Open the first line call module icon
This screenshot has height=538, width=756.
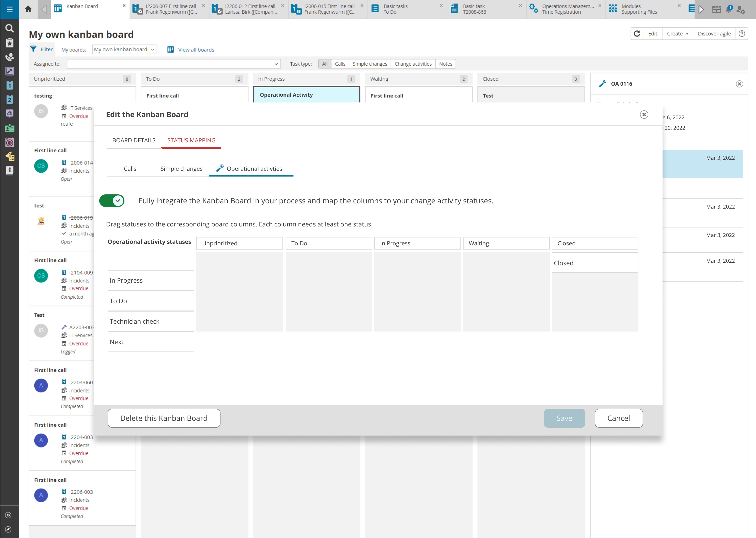(x=9, y=85)
